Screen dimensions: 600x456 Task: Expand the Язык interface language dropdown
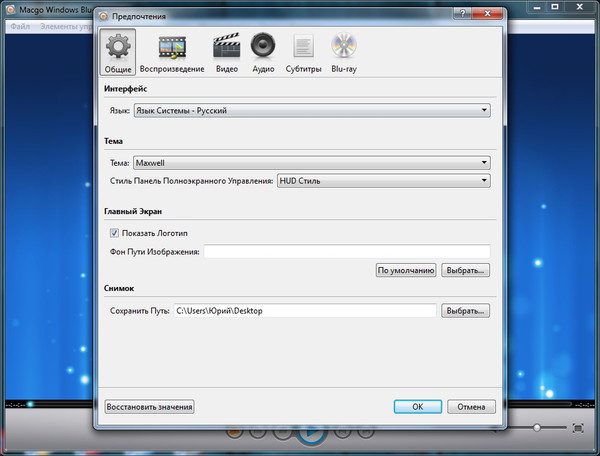coord(311,110)
